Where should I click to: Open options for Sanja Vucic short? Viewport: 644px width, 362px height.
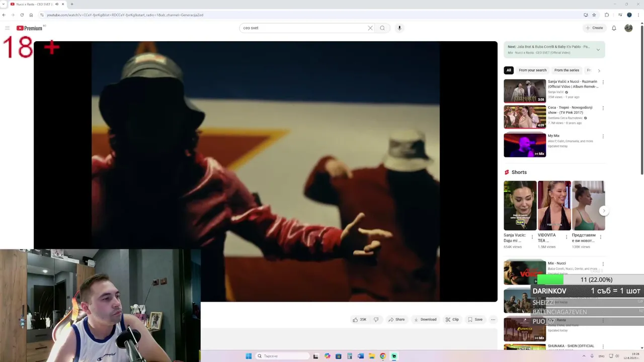click(x=532, y=237)
